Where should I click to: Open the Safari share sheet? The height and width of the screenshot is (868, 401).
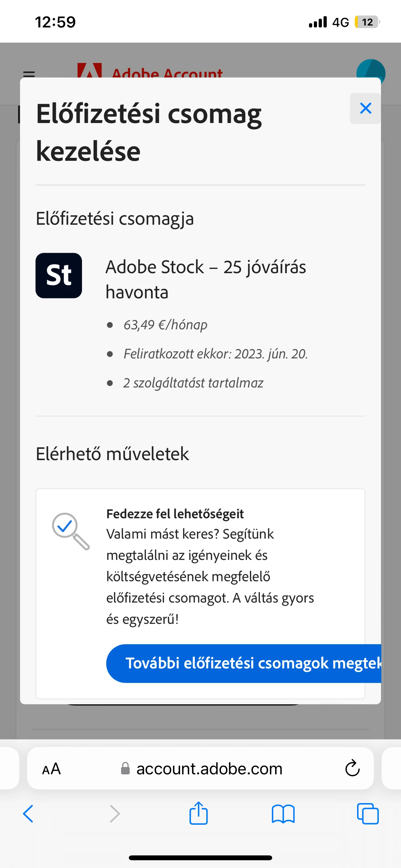(199, 813)
